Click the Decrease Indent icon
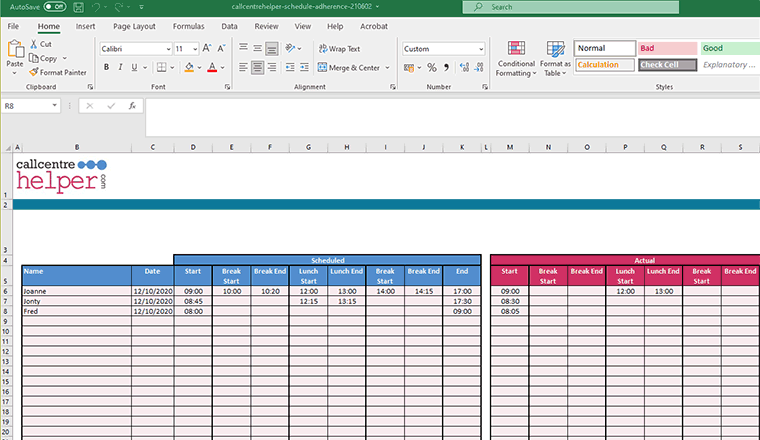 pos(290,67)
